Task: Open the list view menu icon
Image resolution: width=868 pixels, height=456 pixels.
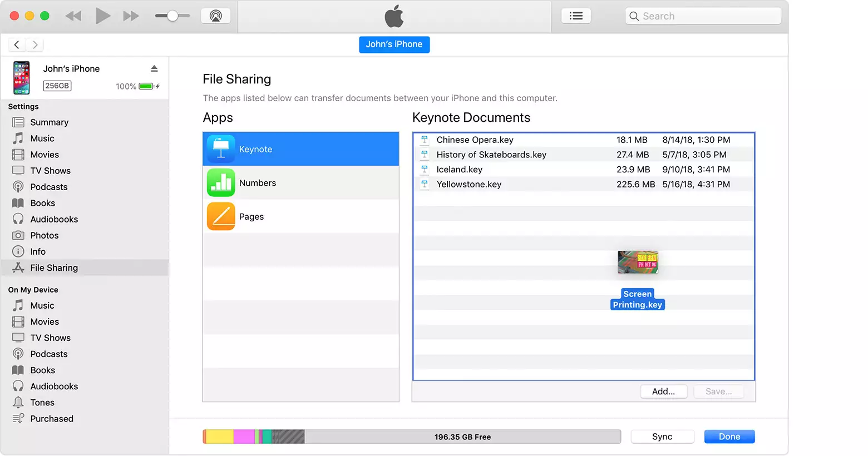Action: (x=576, y=16)
